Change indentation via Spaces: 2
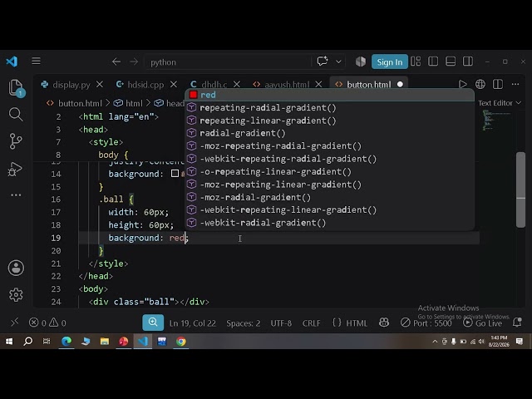The width and height of the screenshot is (532, 399). pyautogui.click(x=244, y=323)
